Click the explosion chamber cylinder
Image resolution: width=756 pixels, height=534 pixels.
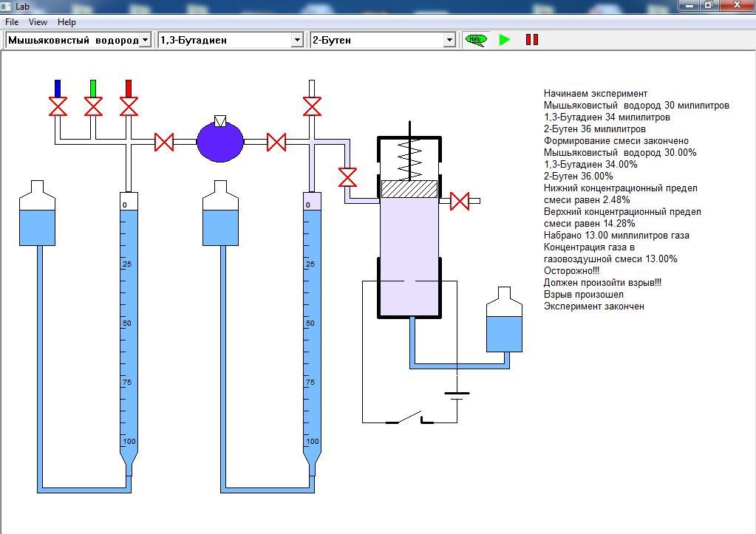409,227
